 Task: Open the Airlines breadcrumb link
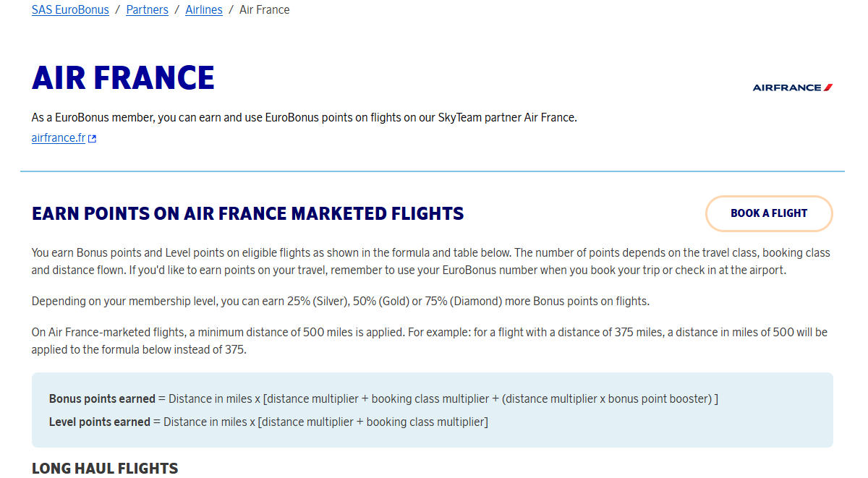pos(204,10)
